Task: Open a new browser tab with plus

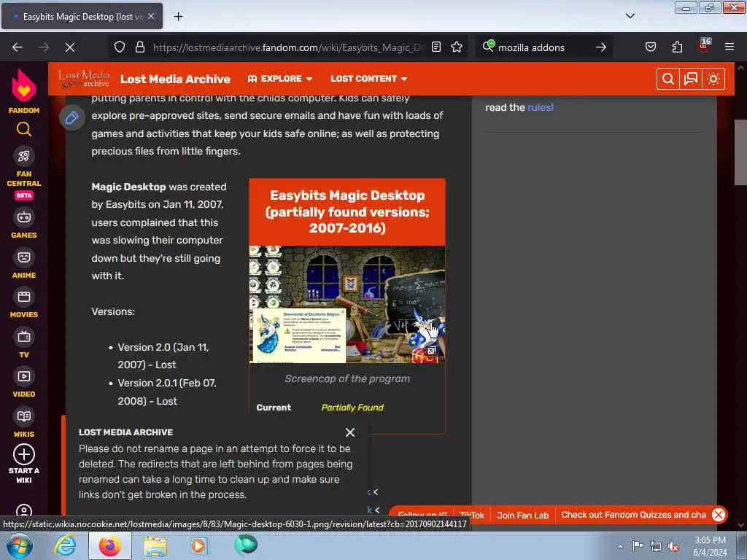Action: pos(178,17)
